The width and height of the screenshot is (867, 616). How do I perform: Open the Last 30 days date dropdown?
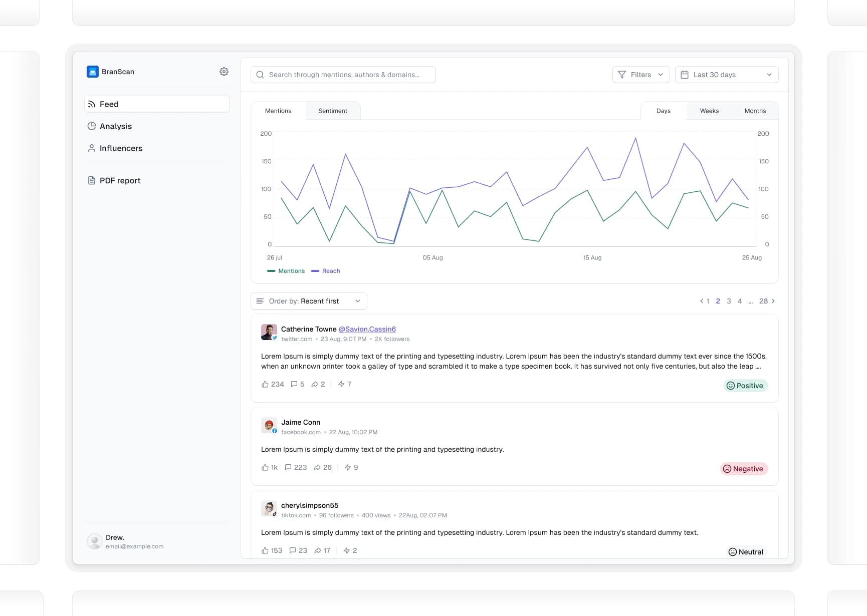click(727, 75)
